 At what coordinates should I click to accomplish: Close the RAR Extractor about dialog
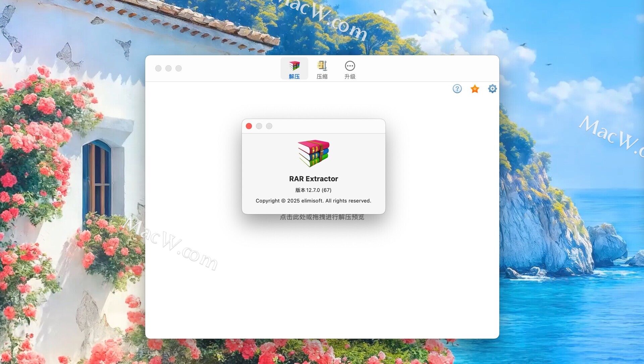point(249,126)
